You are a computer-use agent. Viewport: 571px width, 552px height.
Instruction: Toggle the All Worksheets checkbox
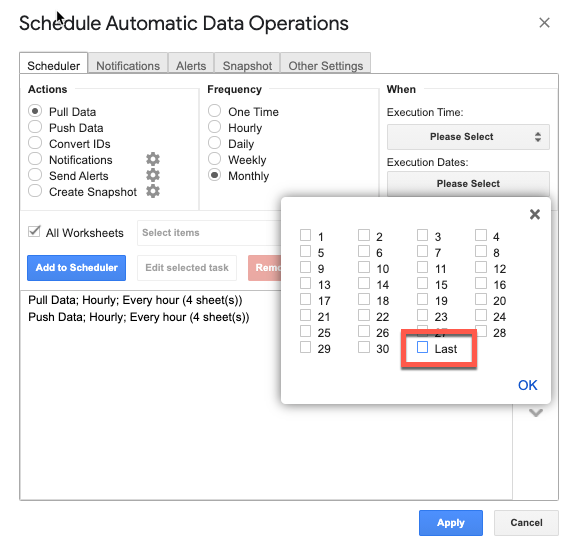[34, 232]
